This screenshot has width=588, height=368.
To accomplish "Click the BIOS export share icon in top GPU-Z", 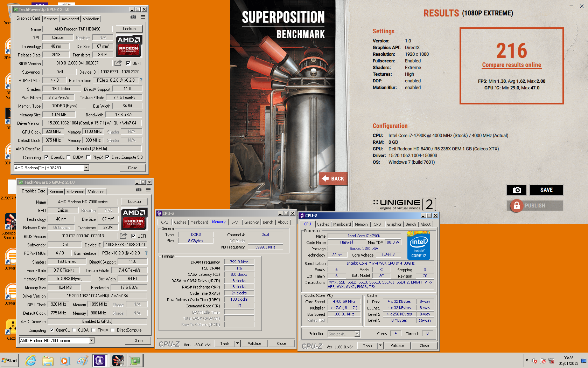I will coord(118,63).
